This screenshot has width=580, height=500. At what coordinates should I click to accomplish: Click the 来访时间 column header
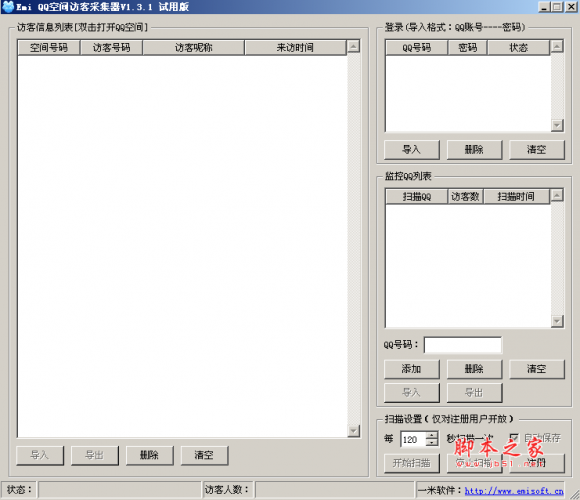[x=295, y=48]
